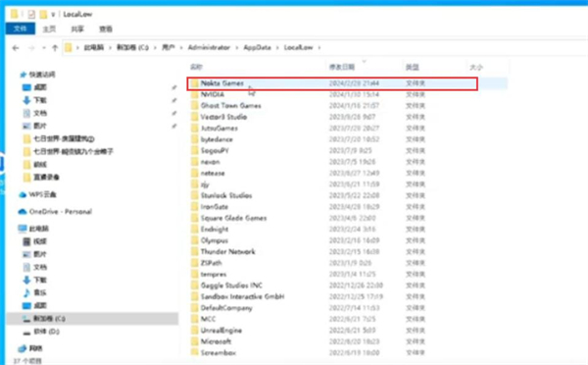Sort by the 名称 column header

[197, 67]
